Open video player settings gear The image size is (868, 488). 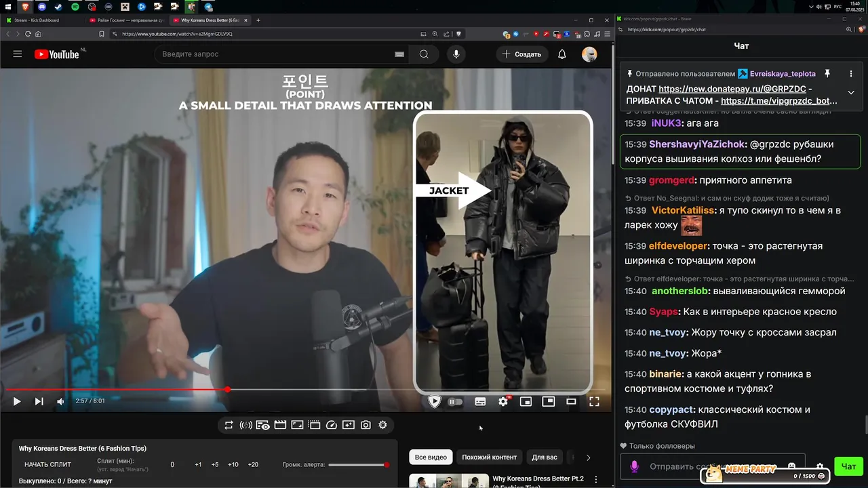[x=503, y=401]
